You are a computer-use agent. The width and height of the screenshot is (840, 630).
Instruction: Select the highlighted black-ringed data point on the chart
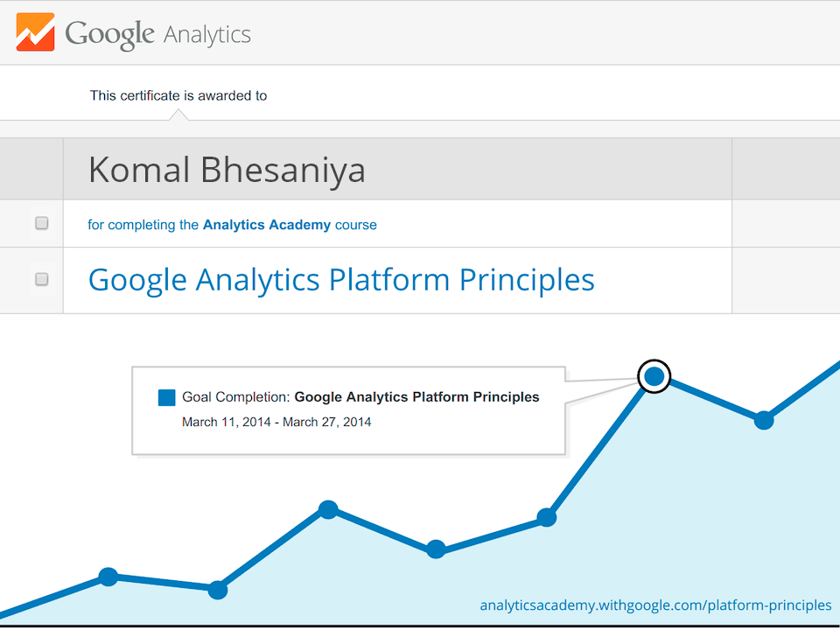pos(654,377)
